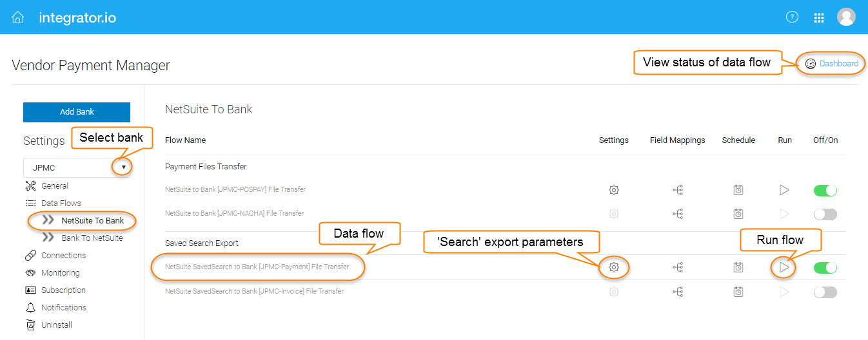Click the Off/On column header
Viewport: 868px width, 340px height.
[825, 140]
